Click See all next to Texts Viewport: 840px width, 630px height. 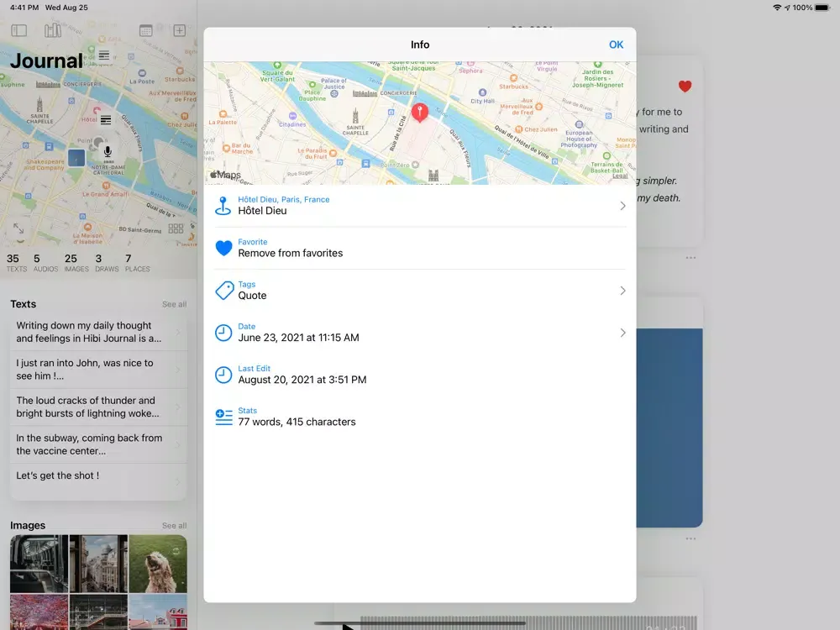tap(174, 304)
